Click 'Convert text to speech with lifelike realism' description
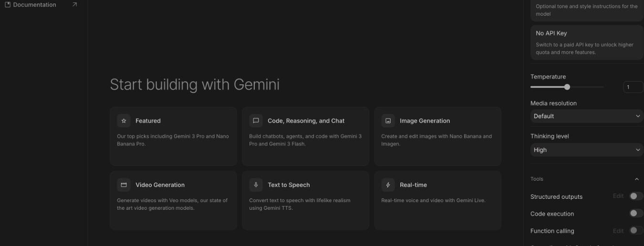644x246 pixels. coord(300,204)
